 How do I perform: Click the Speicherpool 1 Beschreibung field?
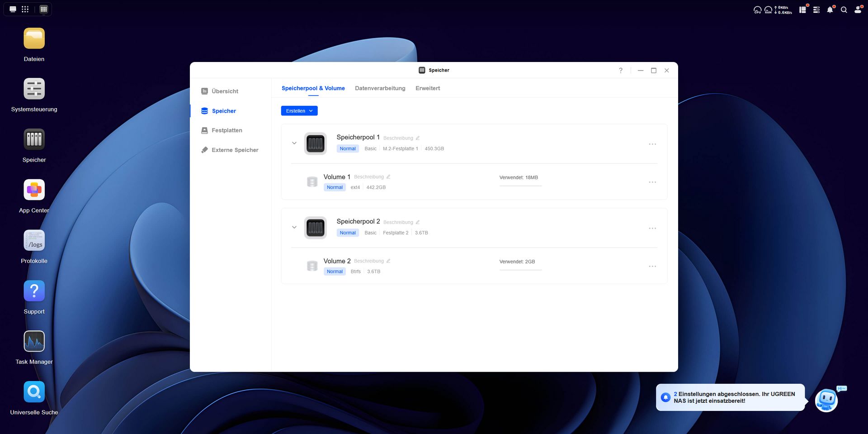coord(398,138)
